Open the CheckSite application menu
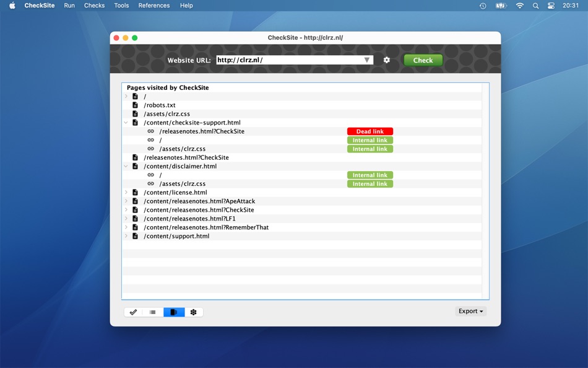The width and height of the screenshot is (588, 368). [40, 6]
